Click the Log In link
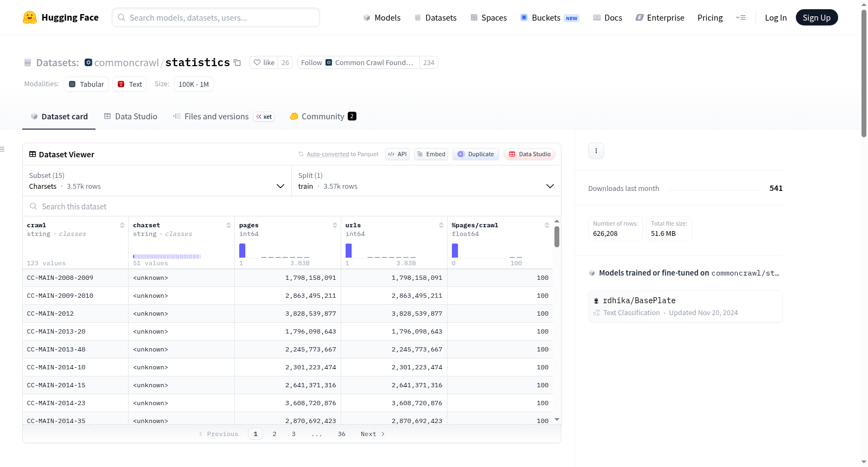The image size is (868, 467). tap(776, 18)
